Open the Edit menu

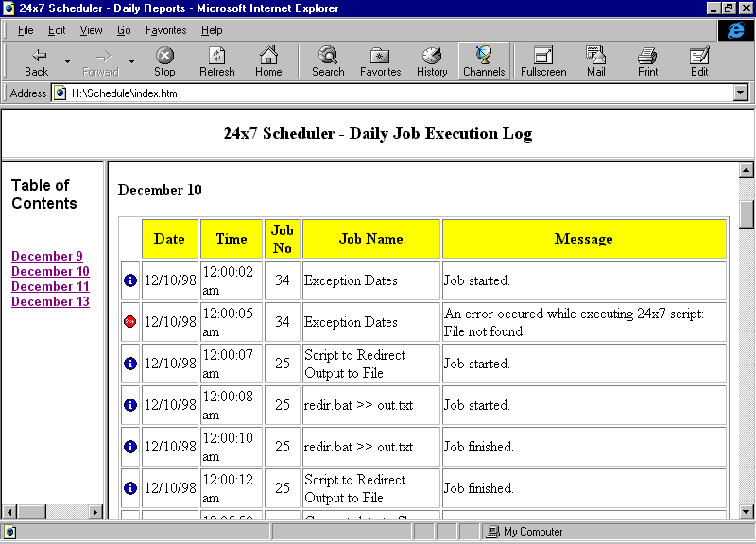click(57, 30)
